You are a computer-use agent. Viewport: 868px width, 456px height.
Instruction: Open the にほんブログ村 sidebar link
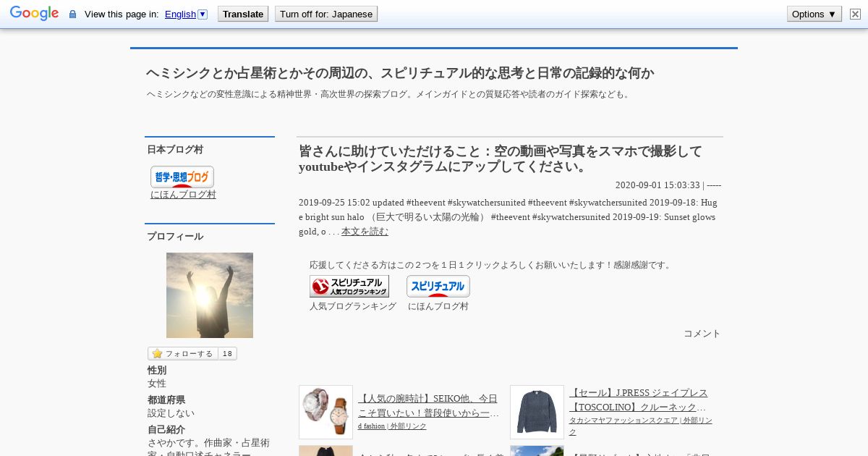pos(183,195)
